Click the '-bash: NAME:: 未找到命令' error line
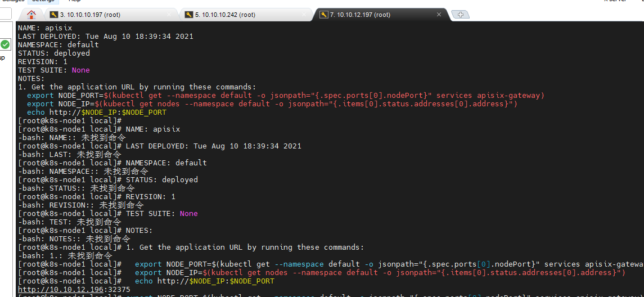Viewport: 644px width, 297px height. [72, 138]
